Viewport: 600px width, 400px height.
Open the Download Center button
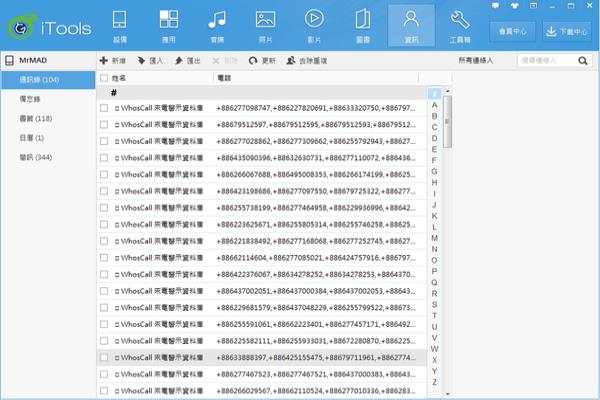tap(567, 31)
